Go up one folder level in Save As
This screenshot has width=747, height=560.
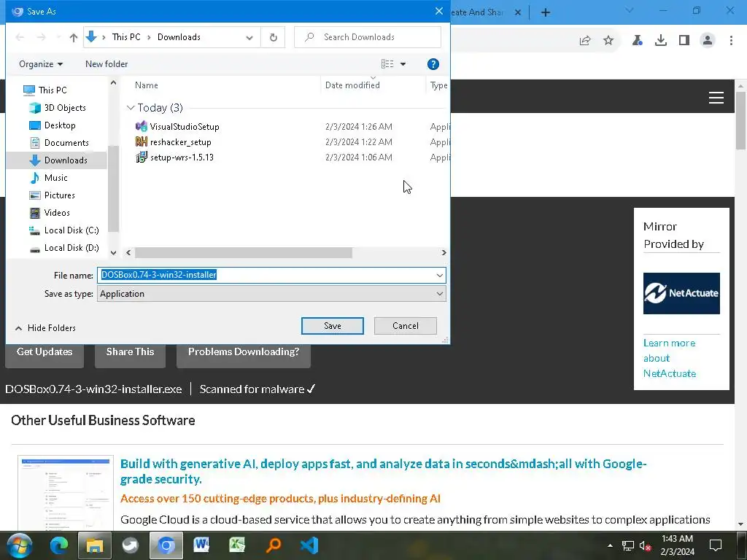click(x=74, y=37)
